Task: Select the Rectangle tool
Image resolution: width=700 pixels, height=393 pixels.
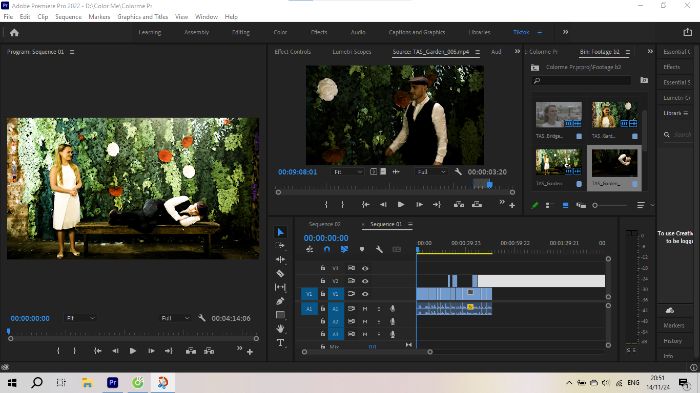Action: (280, 315)
